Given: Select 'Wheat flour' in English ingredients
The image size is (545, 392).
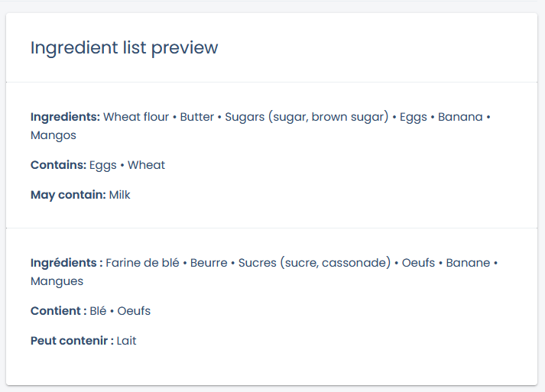Looking at the screenshot, I should pyautogui.click(x=136, y=117).
